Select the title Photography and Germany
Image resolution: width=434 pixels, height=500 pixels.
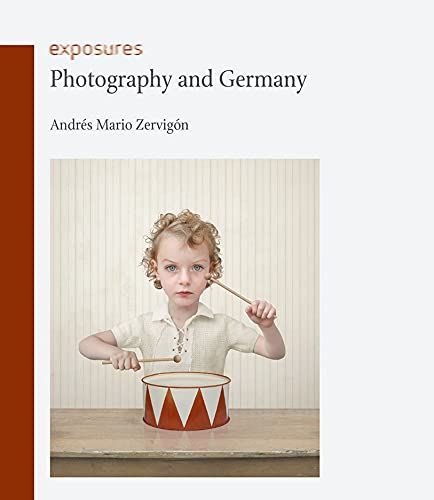click(178, 81)
